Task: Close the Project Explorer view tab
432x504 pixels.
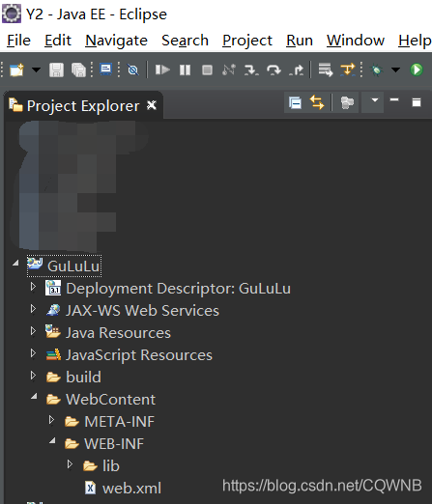Action: [152, 105]
